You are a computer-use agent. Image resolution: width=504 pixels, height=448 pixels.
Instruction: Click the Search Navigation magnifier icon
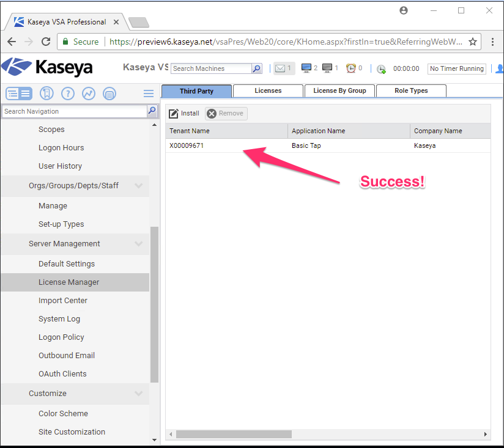(x=152, y=111)
